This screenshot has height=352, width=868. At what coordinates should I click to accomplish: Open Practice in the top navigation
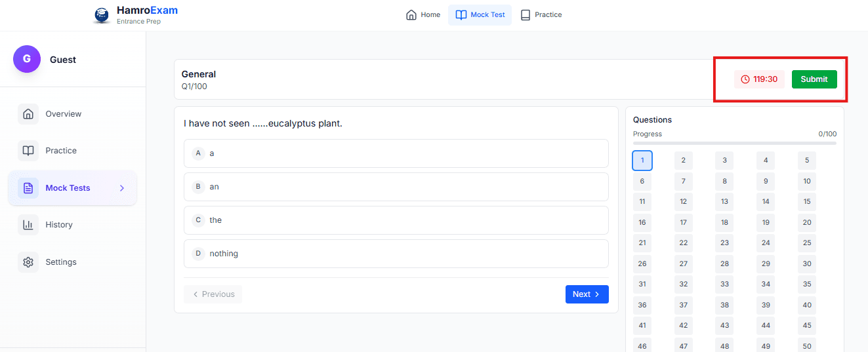541,15
